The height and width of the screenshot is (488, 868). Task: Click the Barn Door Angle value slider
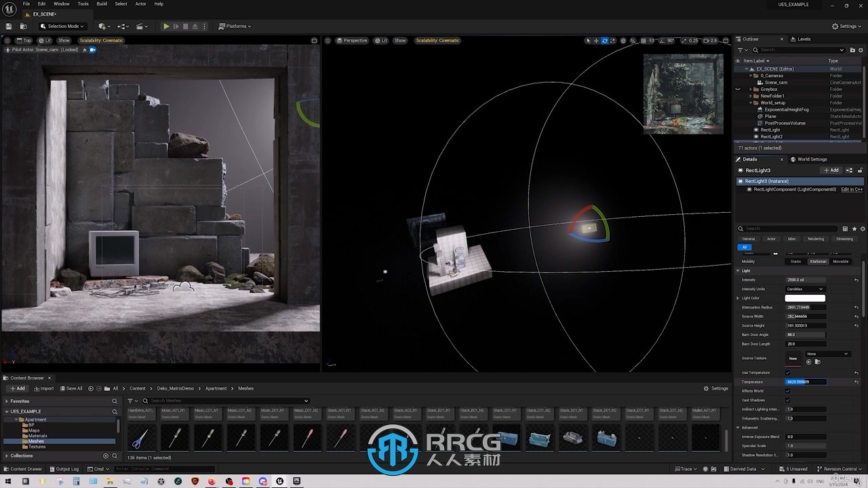pyautogui.click(x=805, y=335)
